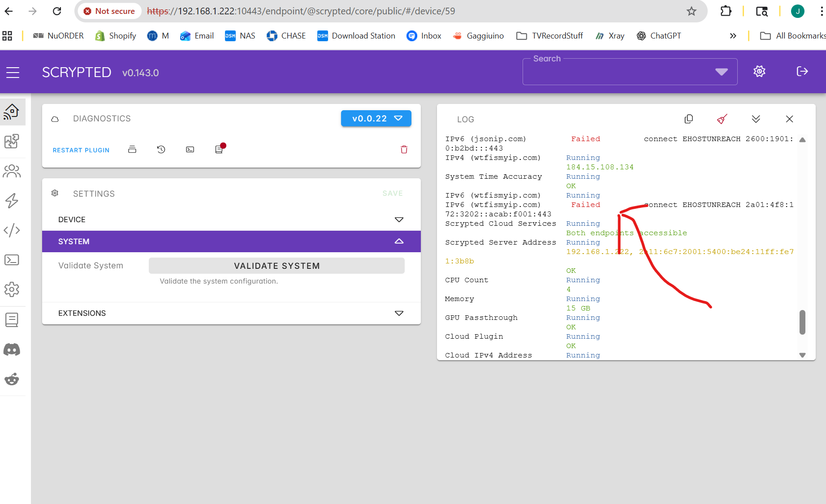
Task: Select the Users icon in the sidebar
Action: (x=12, y=171)
